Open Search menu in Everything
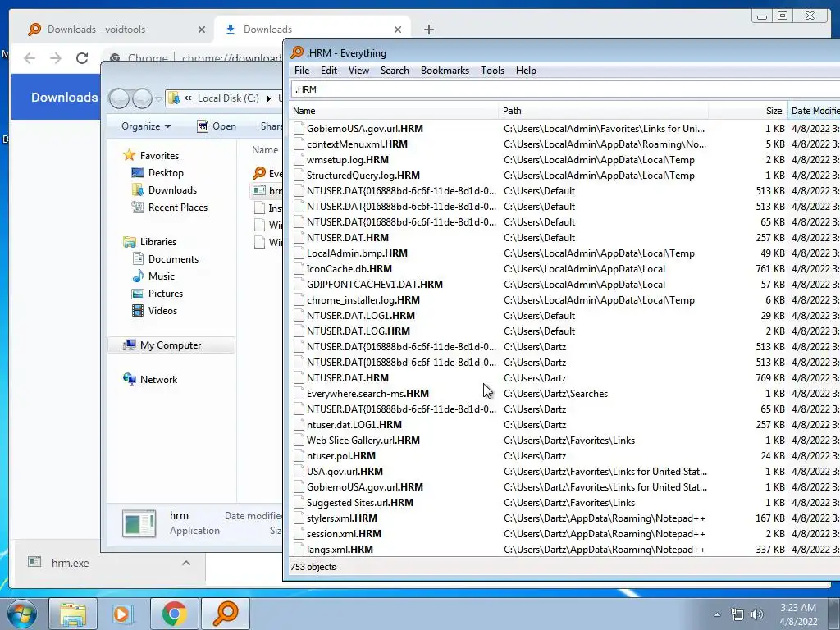The height and width of the screenshot is (630, 840). pyautogui.click(x=395, y=71)
